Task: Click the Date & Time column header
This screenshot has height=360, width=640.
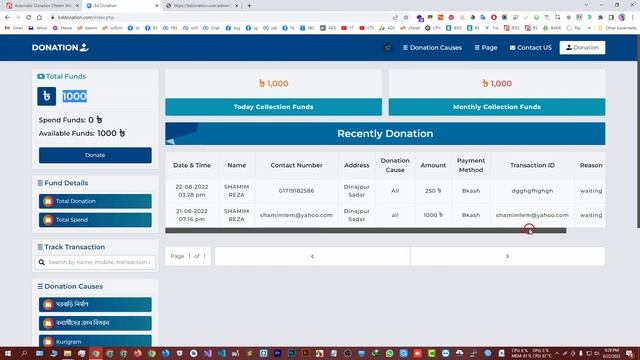Action: tap(192, 165)
